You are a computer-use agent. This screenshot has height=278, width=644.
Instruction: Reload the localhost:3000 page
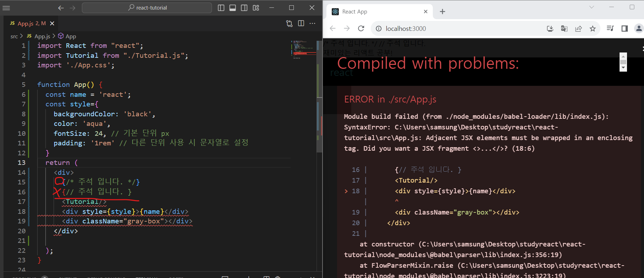pos(361,28)
